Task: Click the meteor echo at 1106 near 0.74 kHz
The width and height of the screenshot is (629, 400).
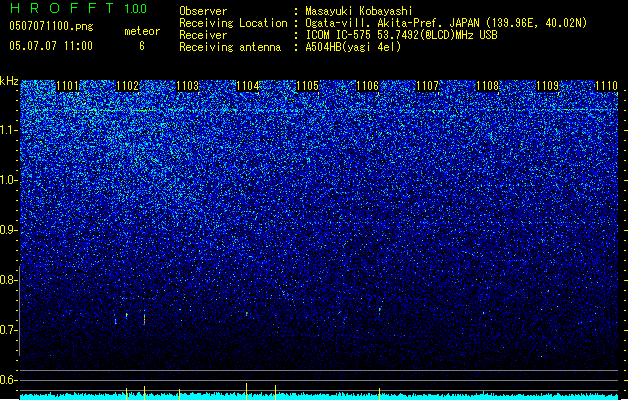Action: (x=379, y=310)
